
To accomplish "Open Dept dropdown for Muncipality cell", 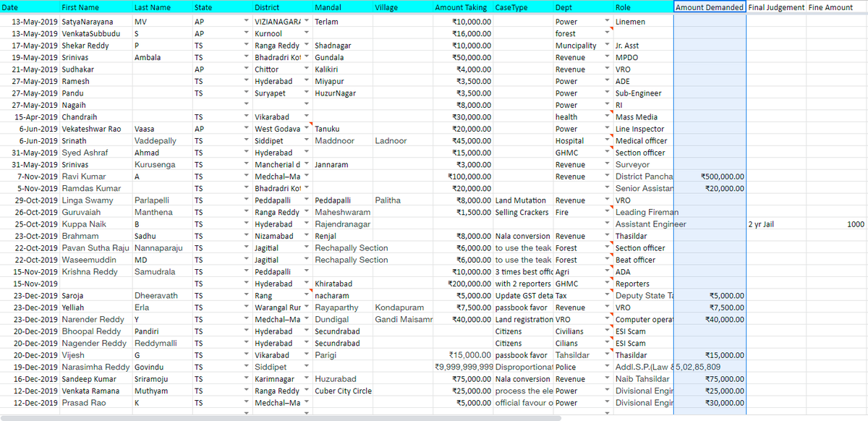I will (607, 46).
